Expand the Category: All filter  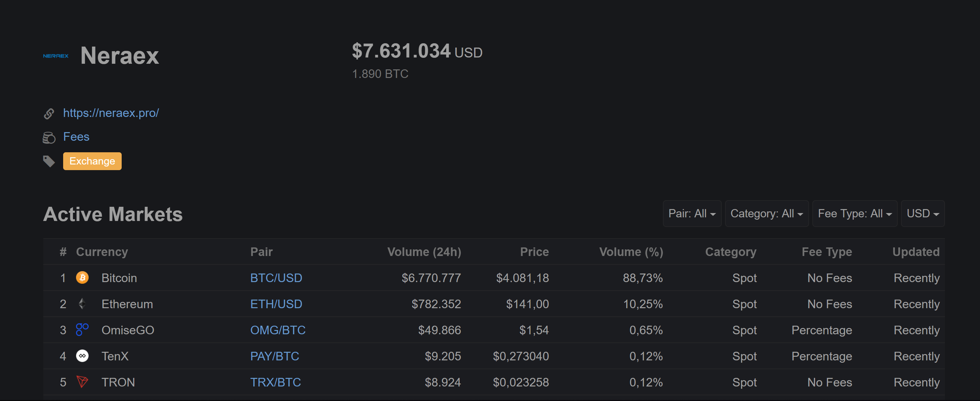(767, 214)
